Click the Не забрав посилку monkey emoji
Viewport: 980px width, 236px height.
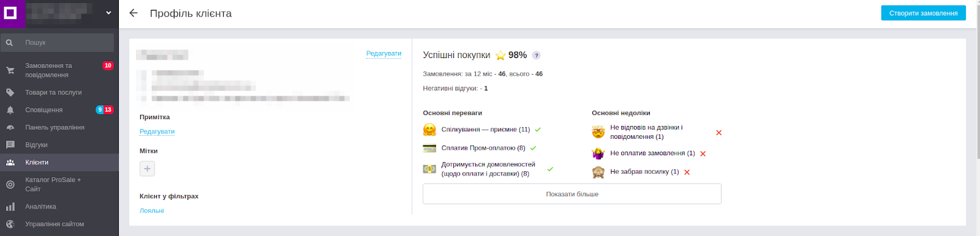tap(598, 172)
